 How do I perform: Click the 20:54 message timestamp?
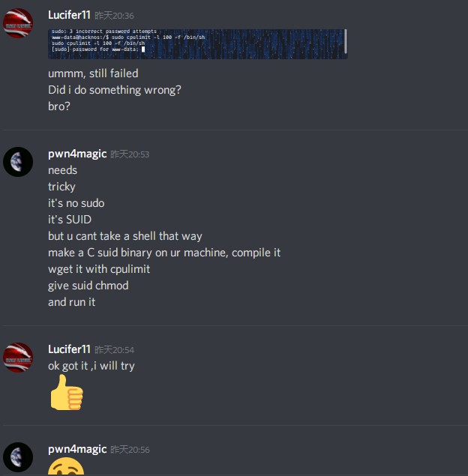[x=114, y=350]
